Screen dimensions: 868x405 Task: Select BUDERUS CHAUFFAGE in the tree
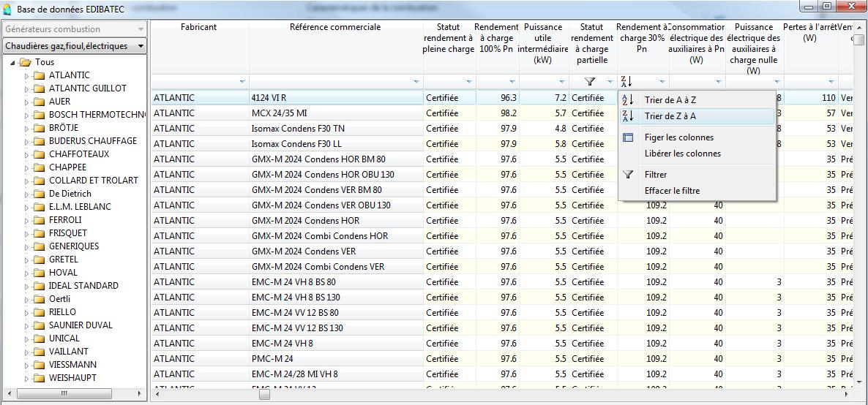pos(92,141)
